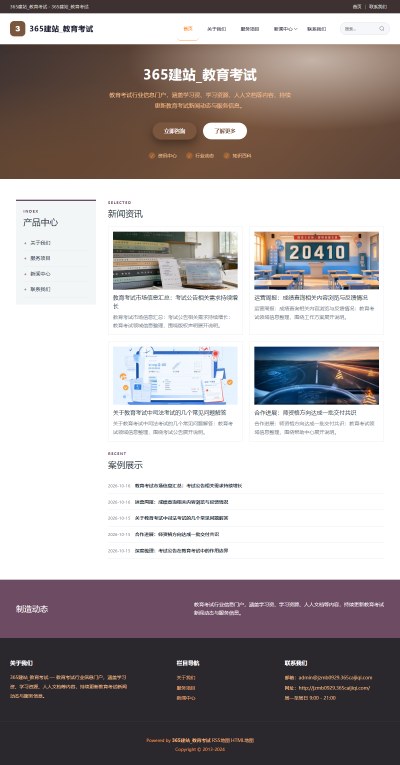400x765 pixels.
Task: Select 新闻中心 in the 产品中心 sidebar
Action: (x=40, y=274)
